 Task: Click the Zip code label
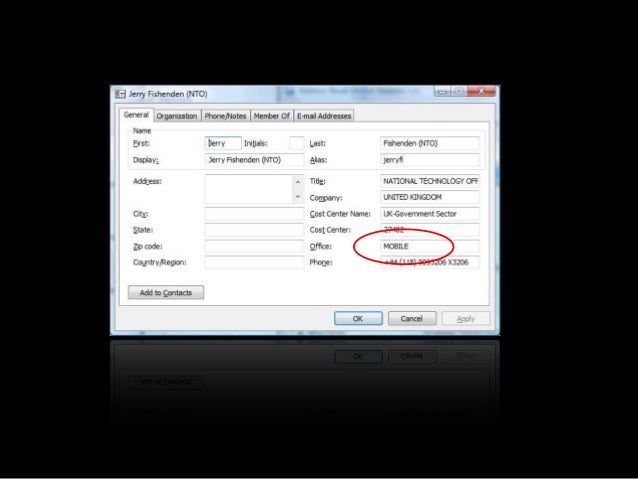[148, 246]
